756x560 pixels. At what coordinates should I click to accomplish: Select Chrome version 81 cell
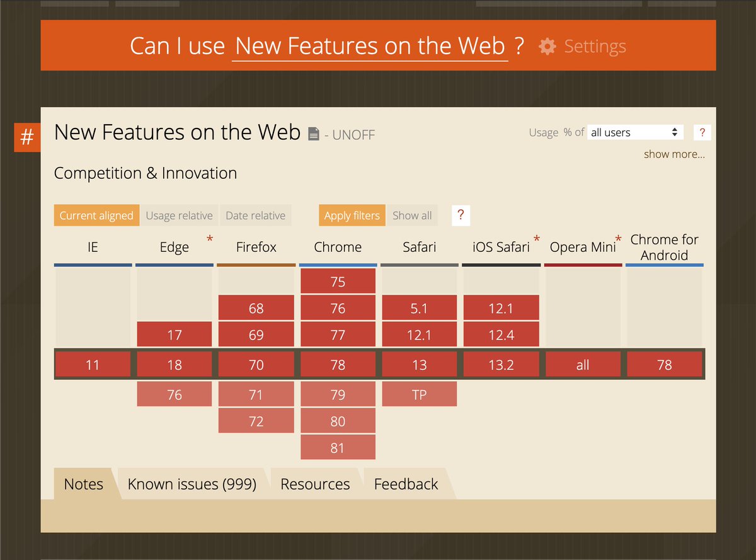[338, 447]
